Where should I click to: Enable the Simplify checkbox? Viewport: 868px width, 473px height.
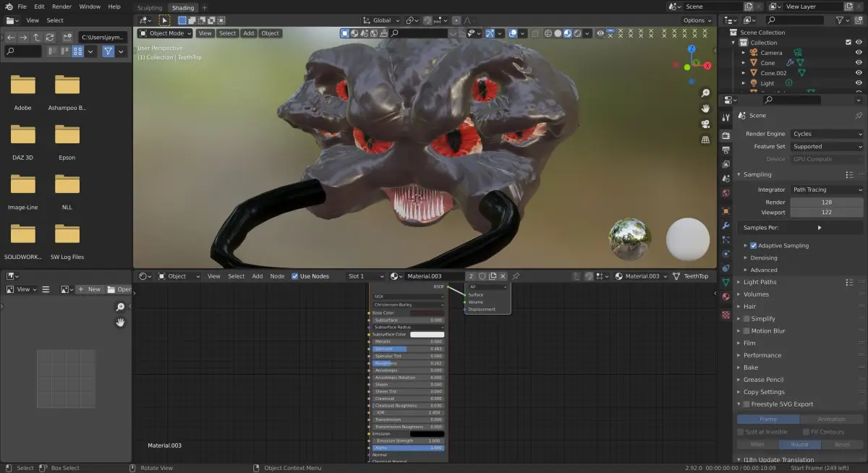[x=746, y=319]
